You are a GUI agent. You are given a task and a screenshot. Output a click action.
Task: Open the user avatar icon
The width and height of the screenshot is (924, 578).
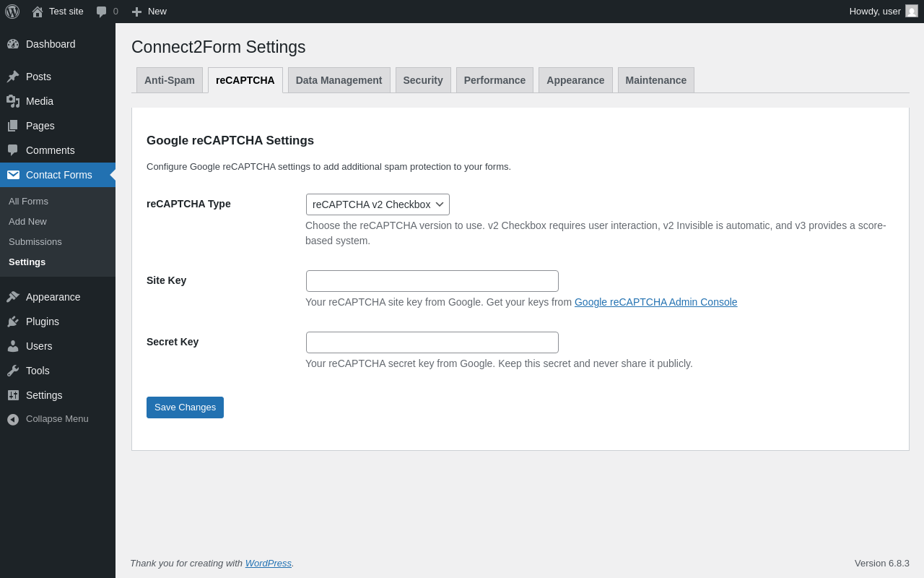(x=912, y=11)
